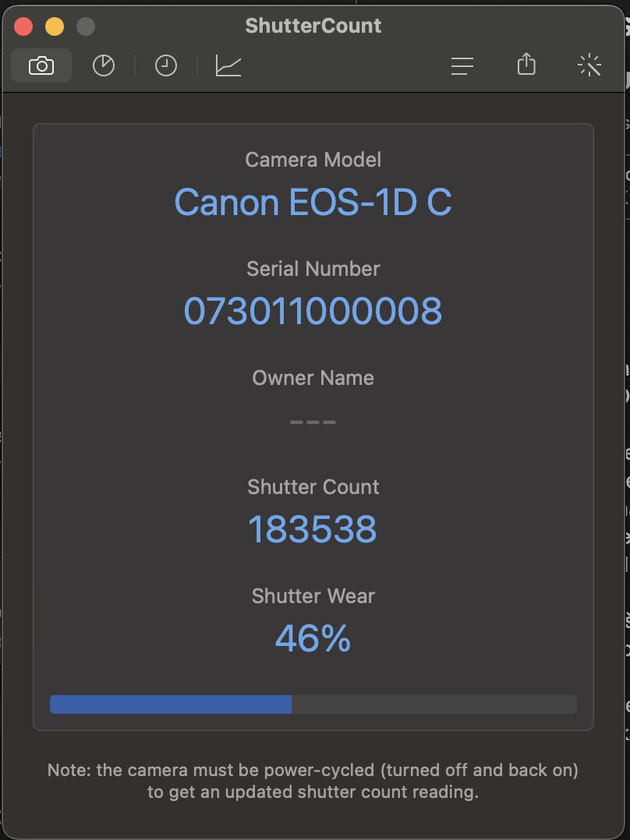630x840 pixels.
Task: Minimize the window with yellow button
Action: (55, 26)
